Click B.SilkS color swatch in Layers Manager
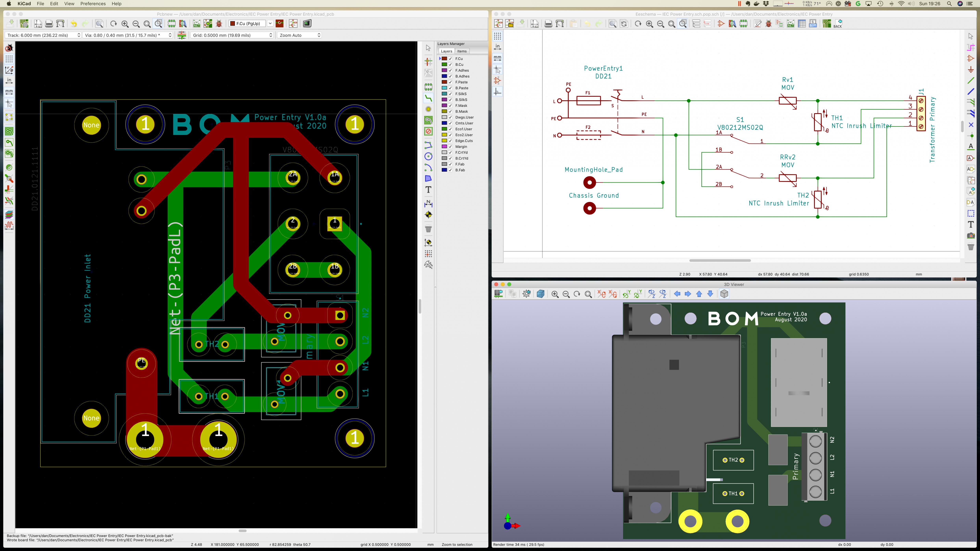The height and width of the screenshot is (551, 980). [444, 100]
